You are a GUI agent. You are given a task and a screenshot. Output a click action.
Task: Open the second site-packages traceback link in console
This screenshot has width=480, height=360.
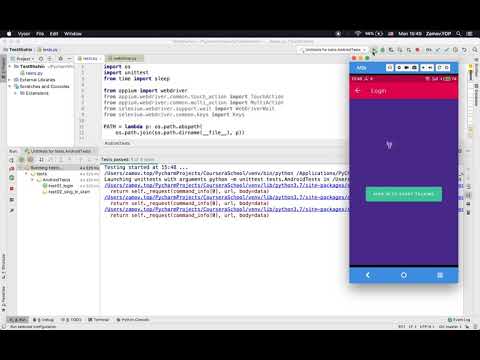226,197
